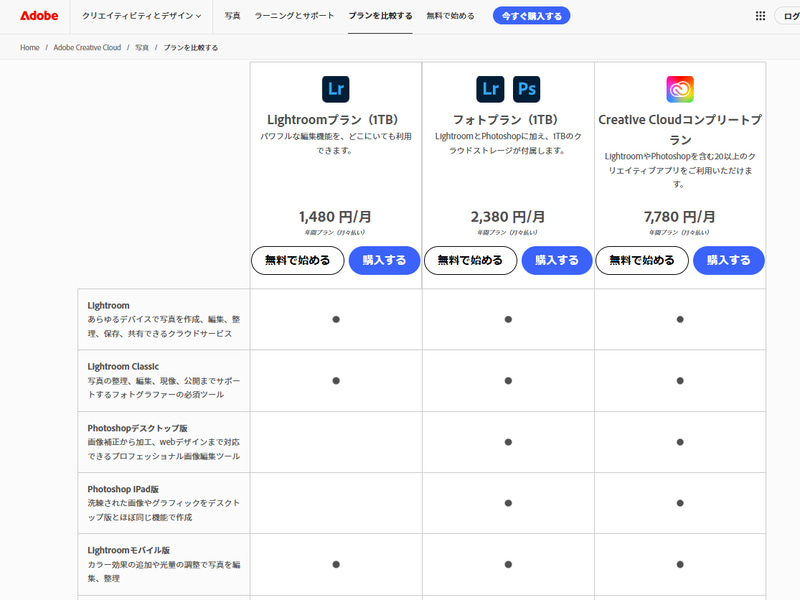Click 無料で始める under the Lightroom plan
The width and height of the screenshot is (800, 600).
click(297, 260)
